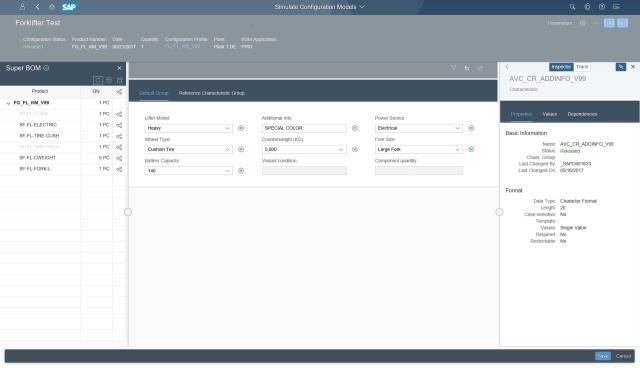Click dependency icon in table header
Viewport: 640px width, 368px height.
point(119,91)
